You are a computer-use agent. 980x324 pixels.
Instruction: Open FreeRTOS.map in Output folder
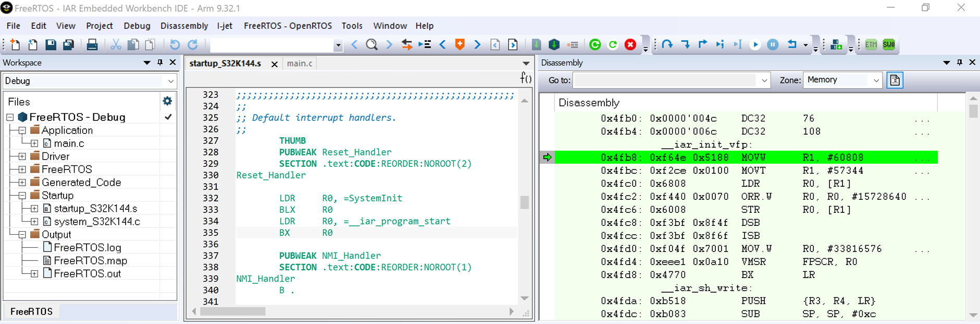(90, 261)
